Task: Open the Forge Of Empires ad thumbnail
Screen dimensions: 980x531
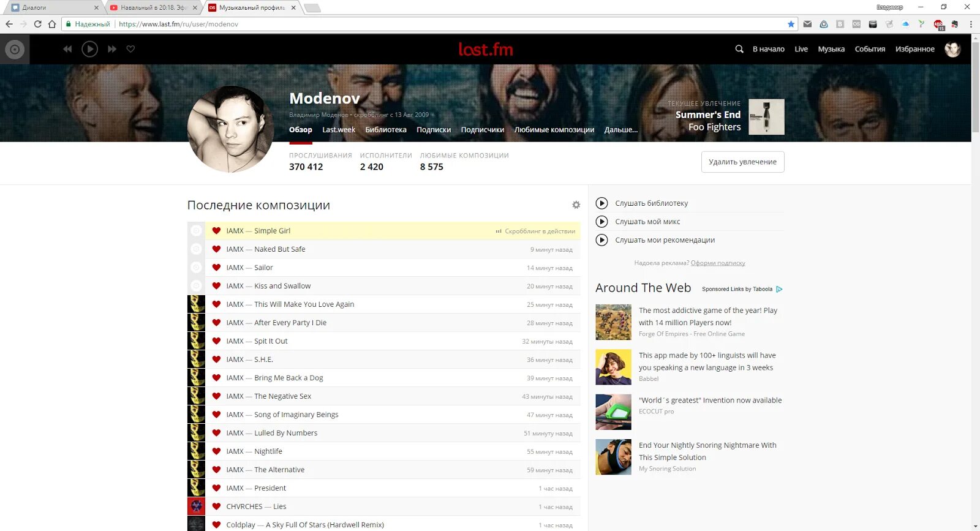Action: coord(613,322)
